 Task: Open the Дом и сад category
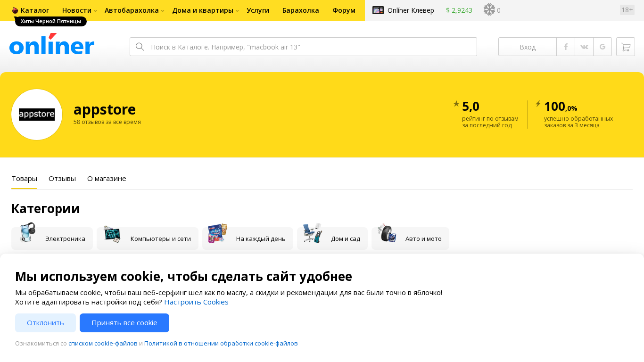(x=332, y=239)
